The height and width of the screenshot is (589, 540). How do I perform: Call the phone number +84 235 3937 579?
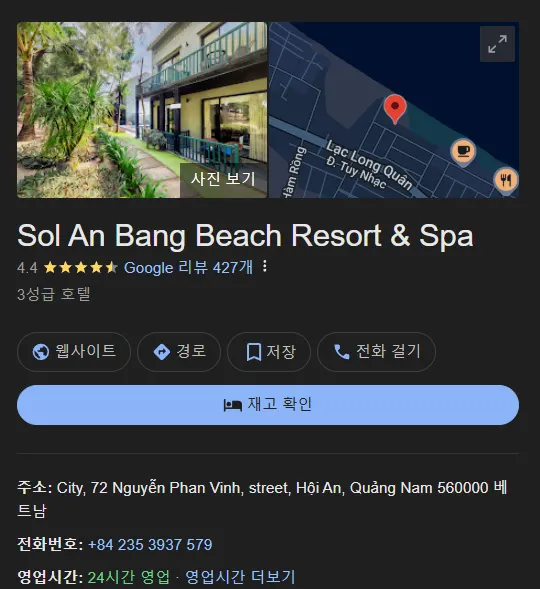point(150,544)
